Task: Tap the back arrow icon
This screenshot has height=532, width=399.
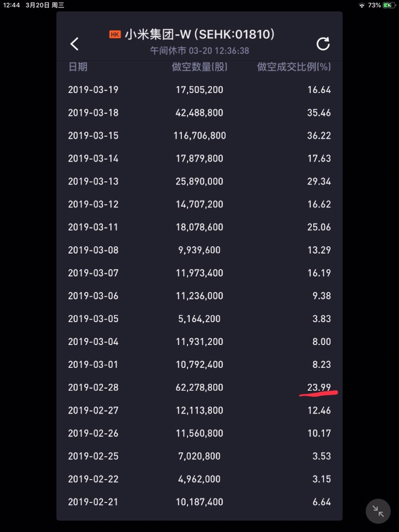Action: click(x=74, y=44)
